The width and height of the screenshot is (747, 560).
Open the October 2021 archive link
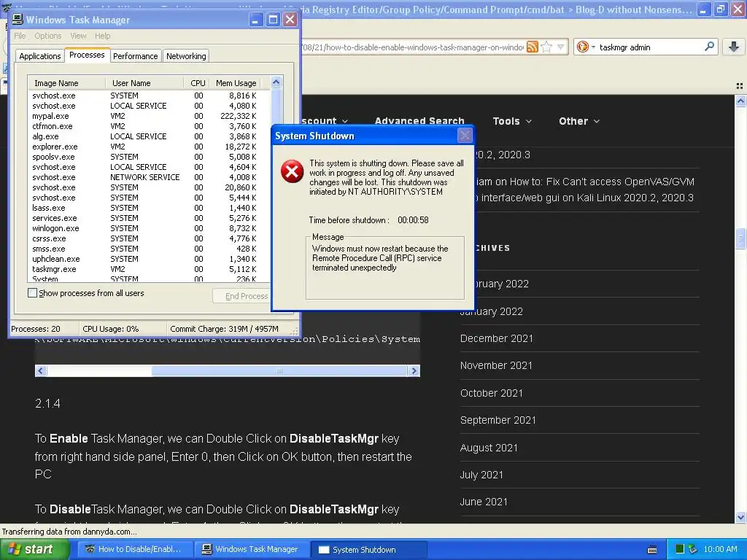click(491, 393)
